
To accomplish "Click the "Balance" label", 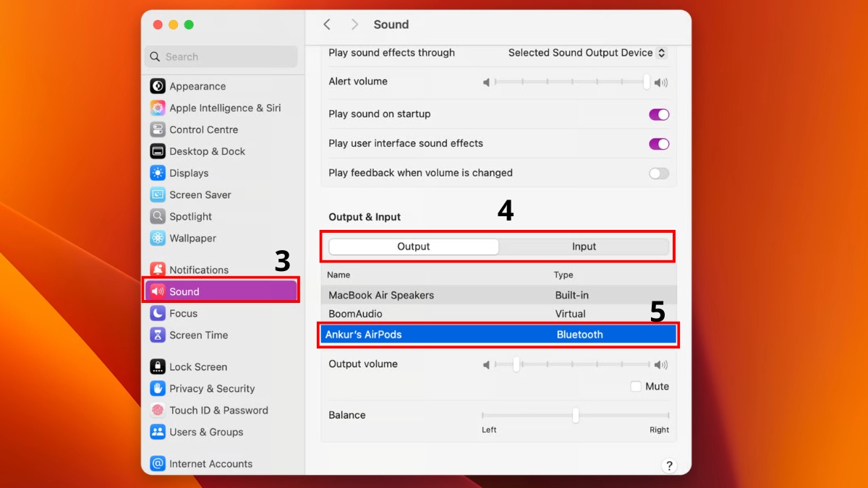I will (x=347, y=415).
